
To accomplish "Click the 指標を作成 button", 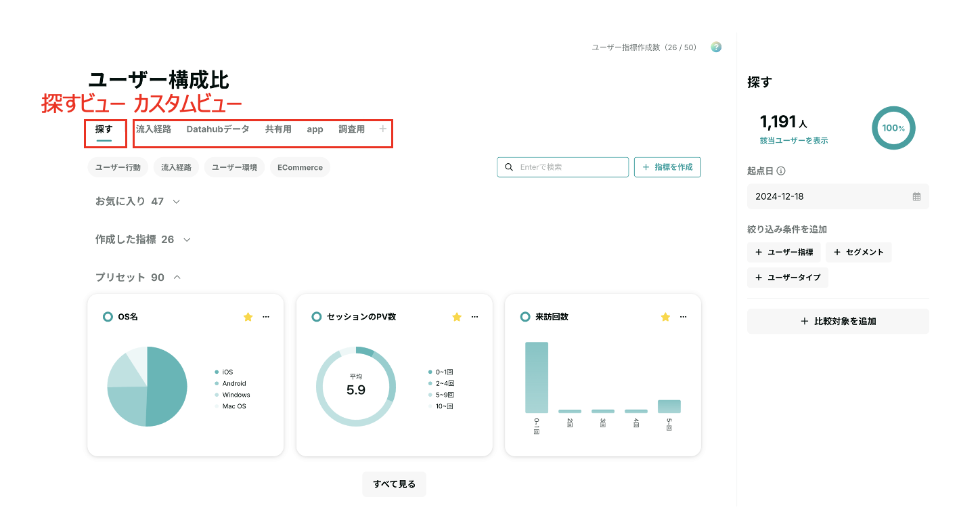I will coord(667,167).
